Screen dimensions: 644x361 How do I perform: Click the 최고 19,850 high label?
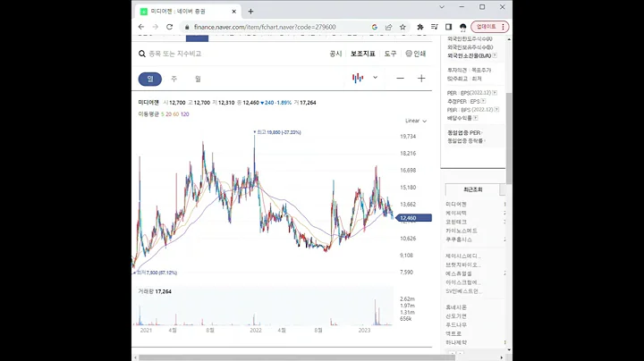tap(277, 132)
